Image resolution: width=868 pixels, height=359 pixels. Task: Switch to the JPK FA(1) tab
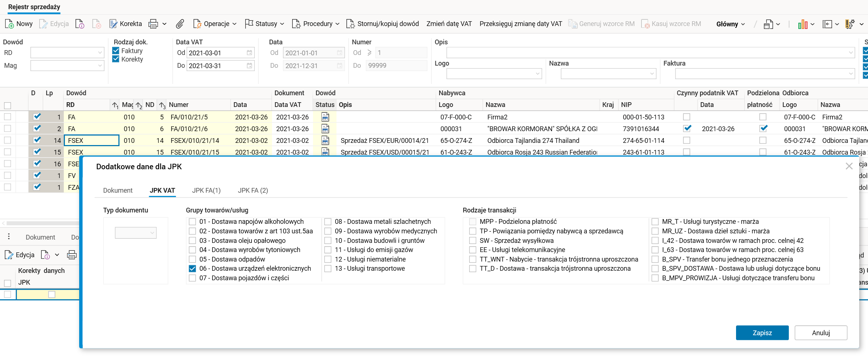(x=206, y=190)
